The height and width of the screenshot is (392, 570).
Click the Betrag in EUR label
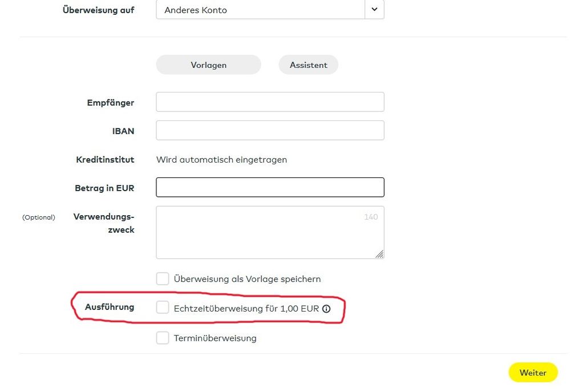(104, 188)
